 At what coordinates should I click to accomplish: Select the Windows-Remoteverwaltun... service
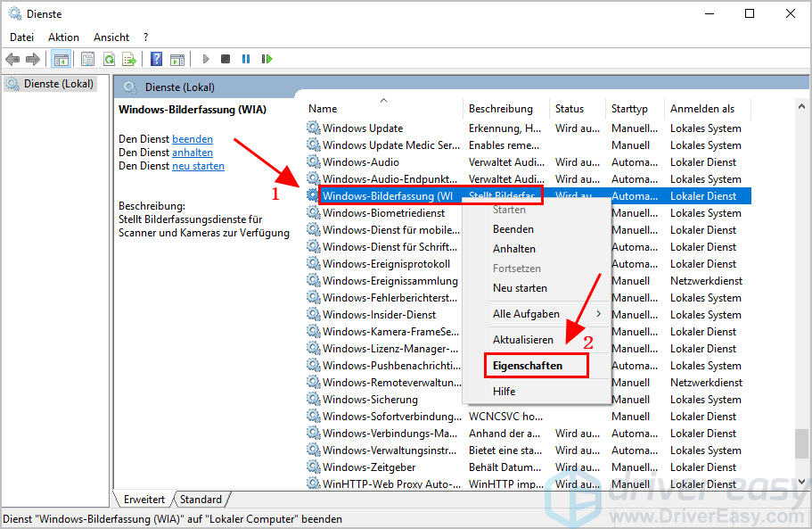[383, 382]
